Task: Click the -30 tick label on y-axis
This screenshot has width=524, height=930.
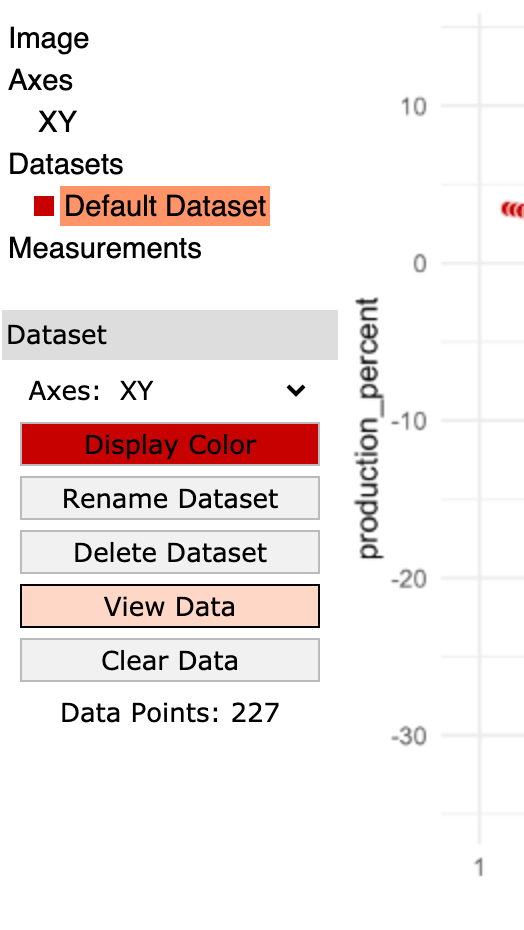Action: (x=409, y=736)
